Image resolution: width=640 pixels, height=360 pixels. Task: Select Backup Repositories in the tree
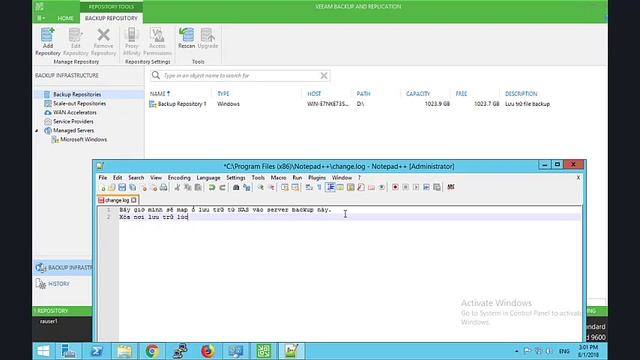click(x=77, y=94)
